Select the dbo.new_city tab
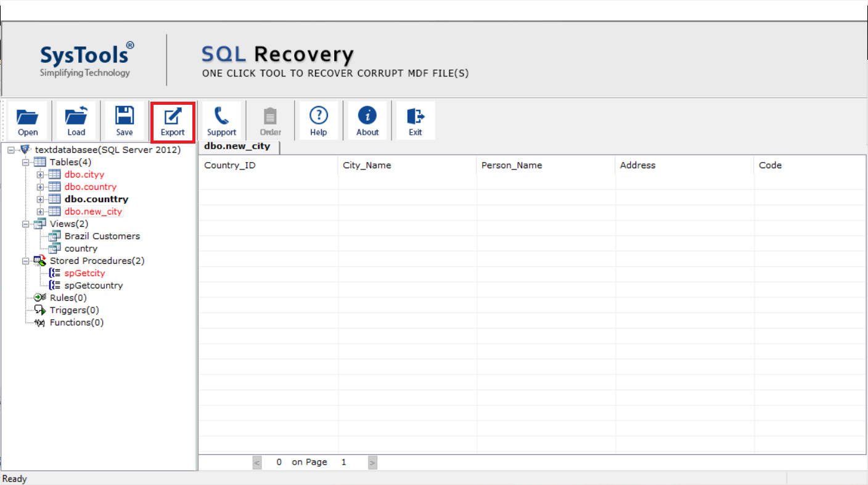Image resolution: width=868 pixels, height=485 pixels. 237,147
